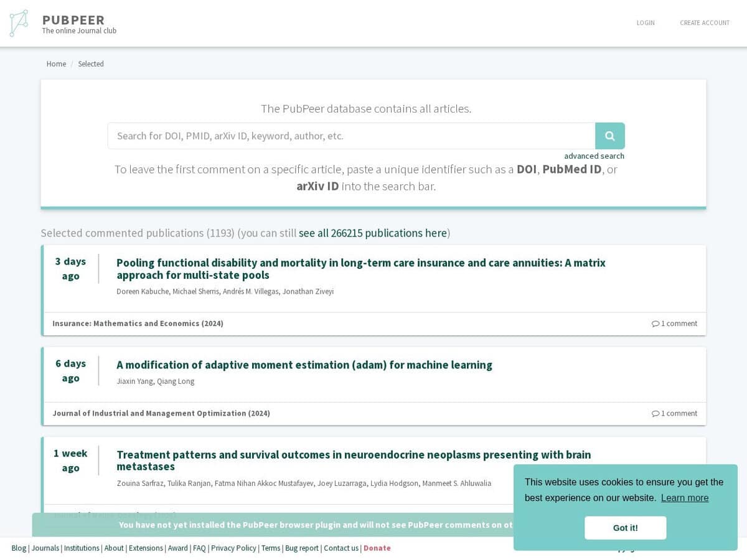The width and height of the screenshot is (747, 560).
Task: Click author Tulika Ranjan
Action: (189, 483)
